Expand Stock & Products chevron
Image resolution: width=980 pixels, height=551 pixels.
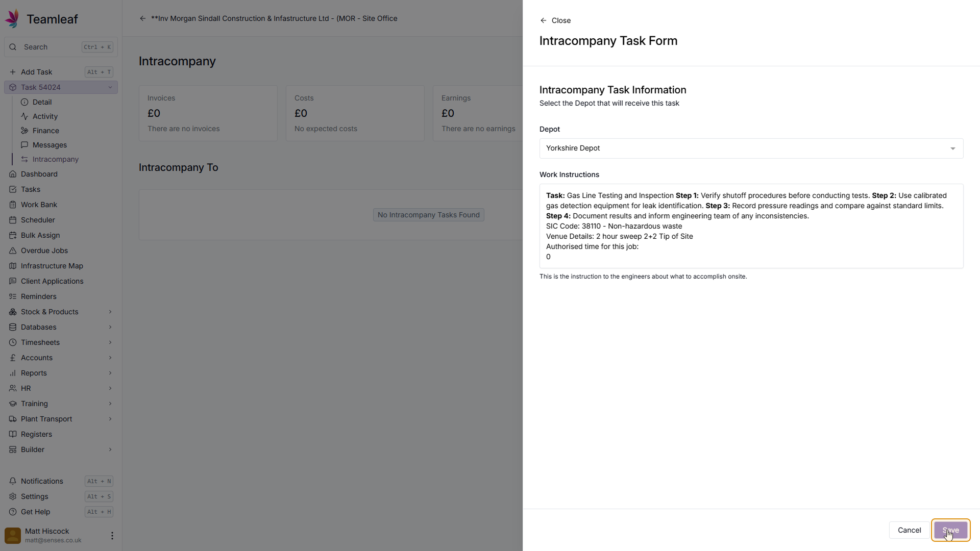coord(110,312)
